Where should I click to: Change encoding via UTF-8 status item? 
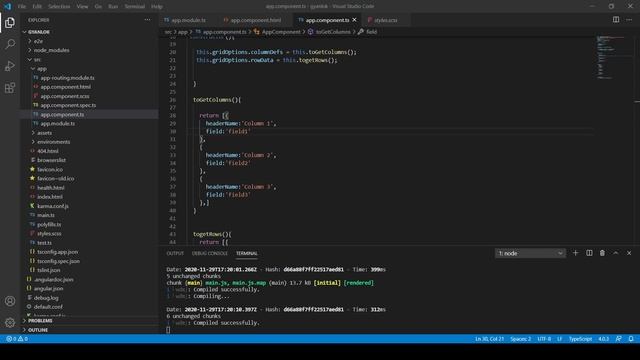pyautogui.click(x=544, y=339)
